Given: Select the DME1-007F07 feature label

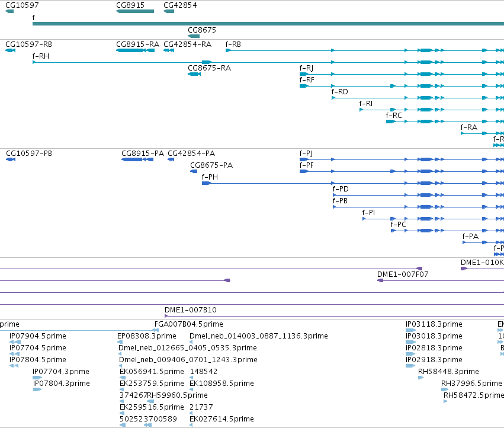Looking at the screenshot, I should [x=403, y=274].
